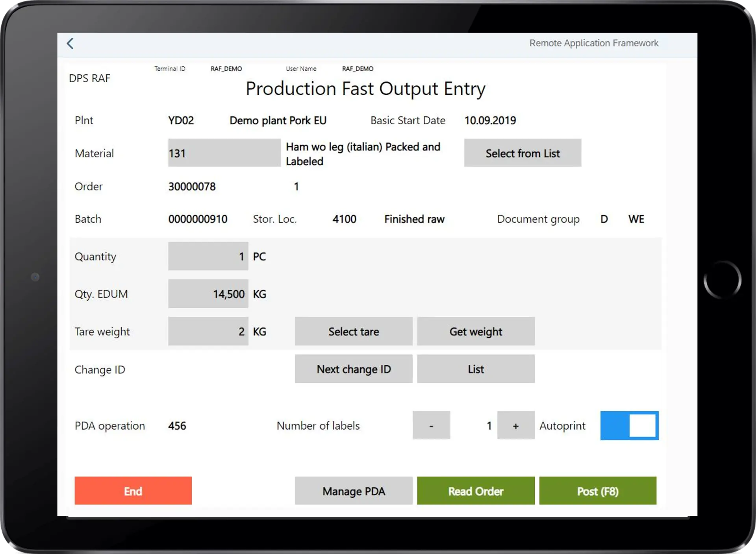Image resolution: width=756 pixels, height=554 pixels.
Task: Click the Select tare button
Action: pos(353,331)
